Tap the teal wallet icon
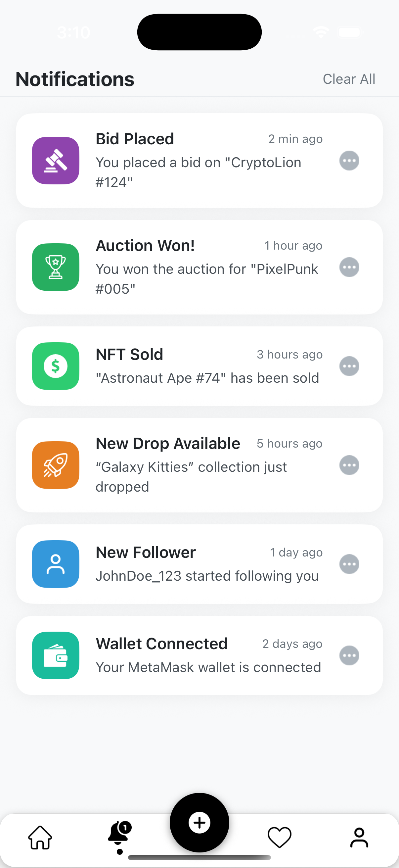The image size is (399, 868). point(56,655)
